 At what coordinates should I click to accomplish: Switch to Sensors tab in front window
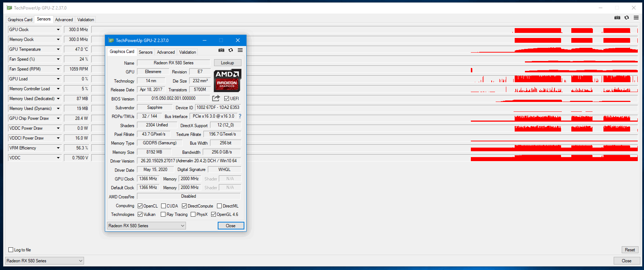pyautogui.click(x=146, y=52)
